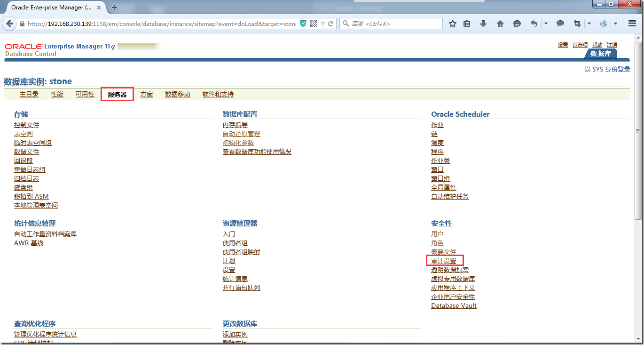Open the 用户 link under 安全性
644x345 pixels.
pyautogui.click(x=437, y=234)
